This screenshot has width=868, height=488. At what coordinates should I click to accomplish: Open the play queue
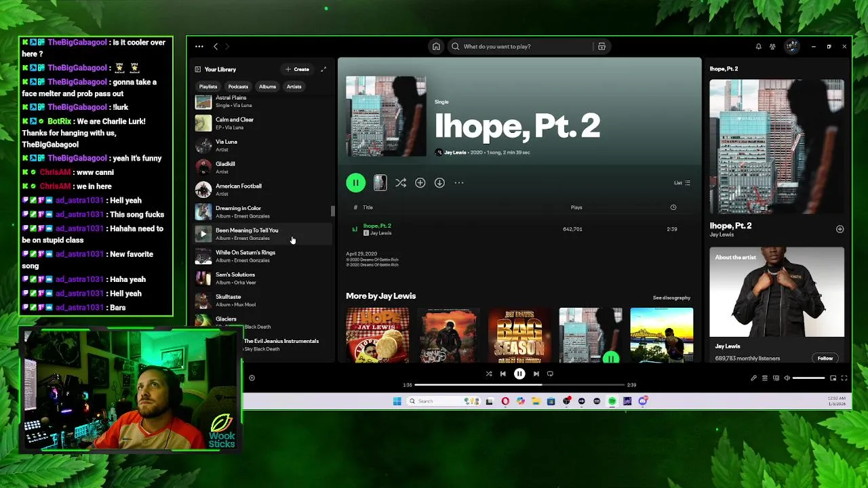click(x=765, y=378)
